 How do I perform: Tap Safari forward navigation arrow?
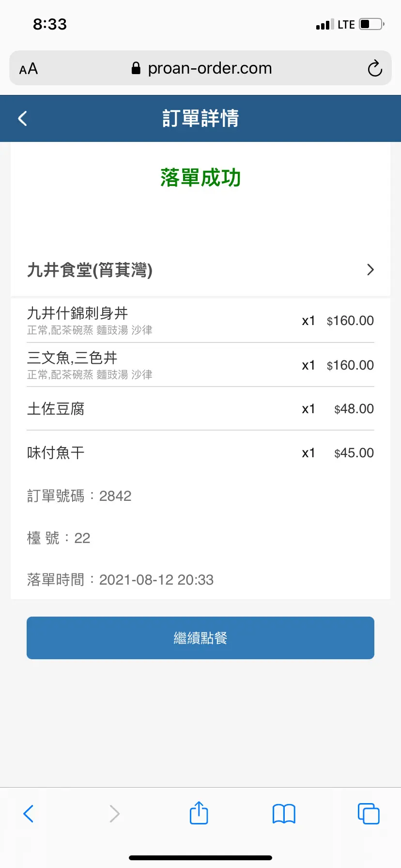click(114, 813)
